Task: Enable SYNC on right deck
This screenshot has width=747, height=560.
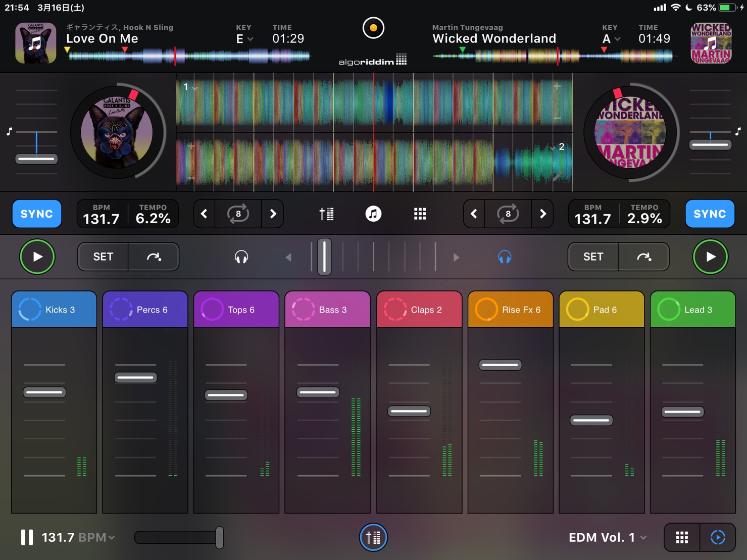Action: pos(710,214)
